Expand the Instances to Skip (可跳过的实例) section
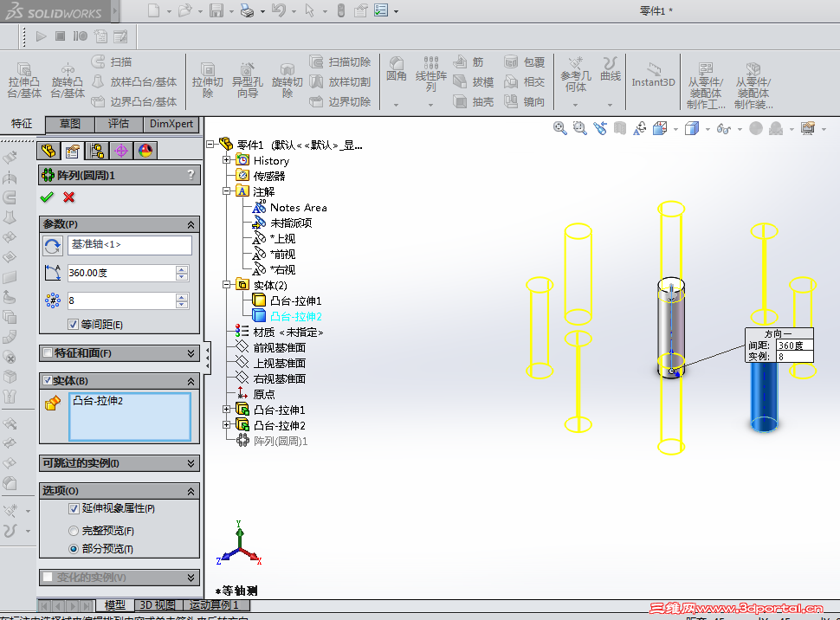The height and width of the screenshot is (620, 840). click(191, 463)
